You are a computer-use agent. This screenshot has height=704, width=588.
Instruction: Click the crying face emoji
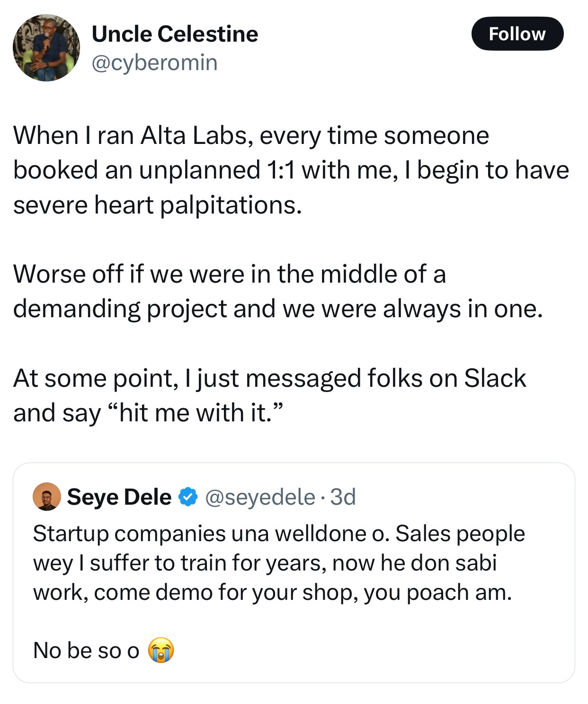pos(161,650)
